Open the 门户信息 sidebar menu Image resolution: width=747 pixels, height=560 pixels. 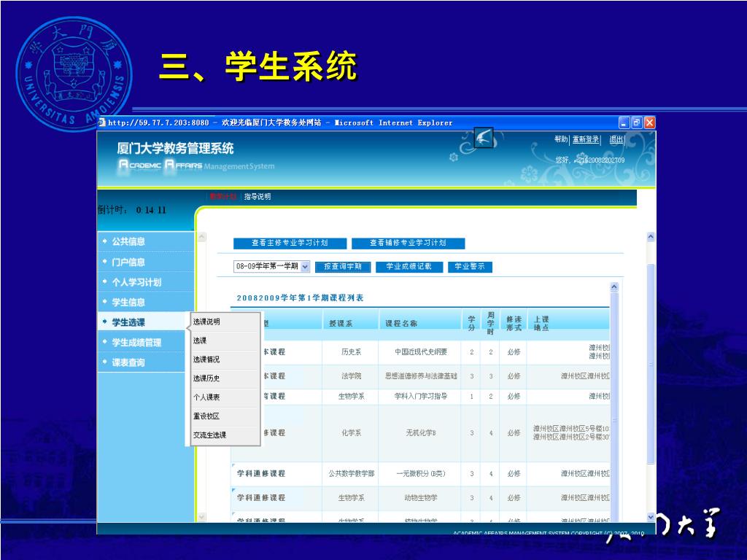(x=145, y=262)
